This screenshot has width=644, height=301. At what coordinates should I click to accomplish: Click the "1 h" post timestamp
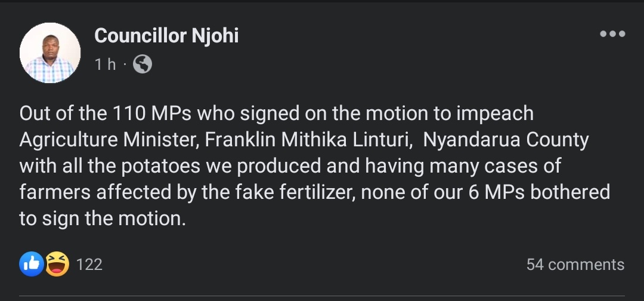tap(105, 64)
